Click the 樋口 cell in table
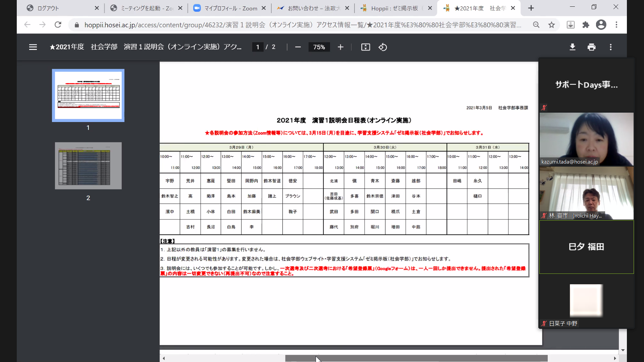This screenshot has height=362, width=644. click(477, 196)
